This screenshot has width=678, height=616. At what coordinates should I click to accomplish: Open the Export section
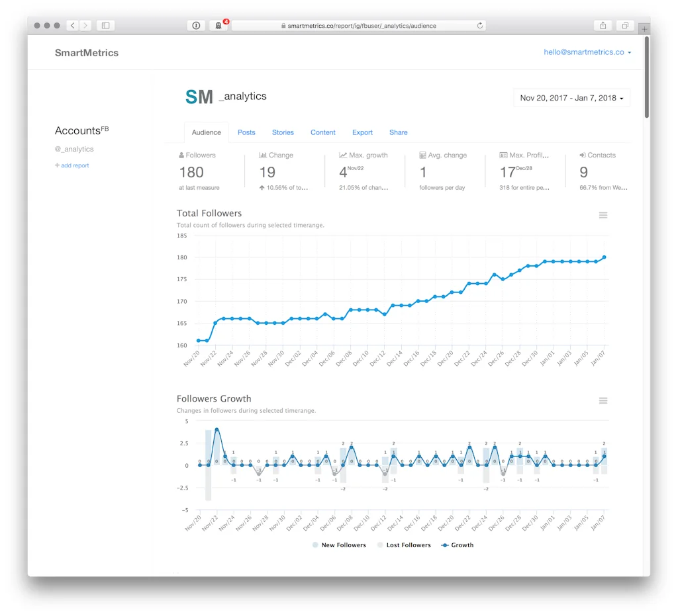pyautogui.click(x=362, y=132)
